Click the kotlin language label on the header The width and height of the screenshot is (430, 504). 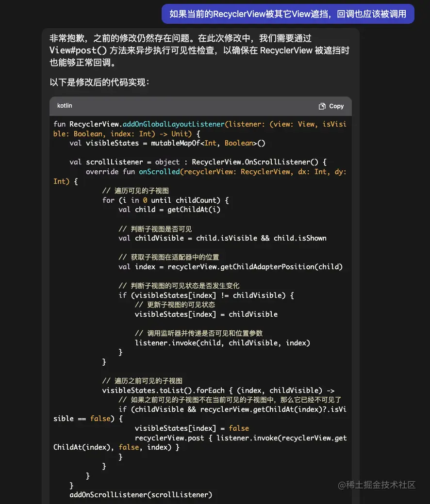coord(65,106)
